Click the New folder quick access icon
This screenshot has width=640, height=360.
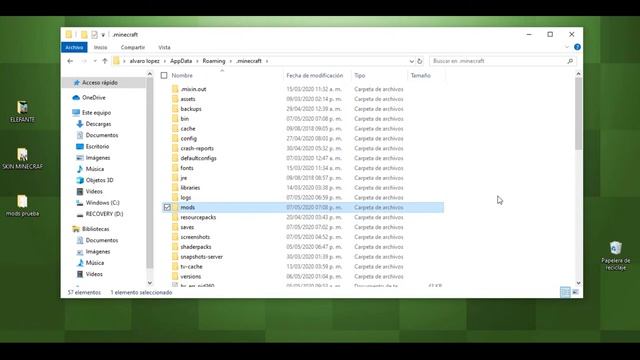pyautogui.click(x=84, y=35)
